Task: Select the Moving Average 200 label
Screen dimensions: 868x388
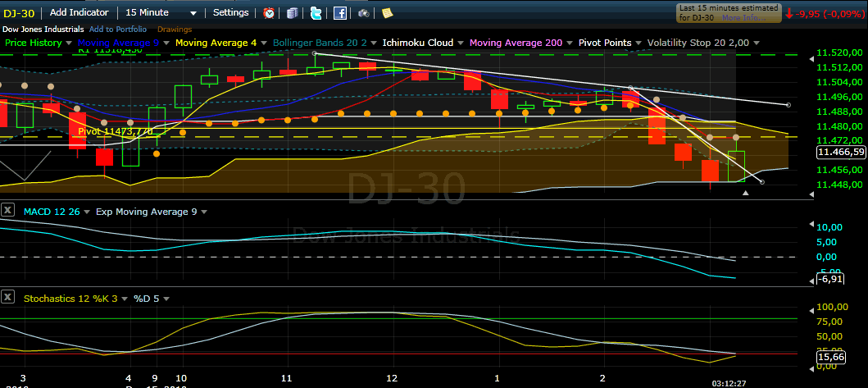Action: (x=516, y=43)
